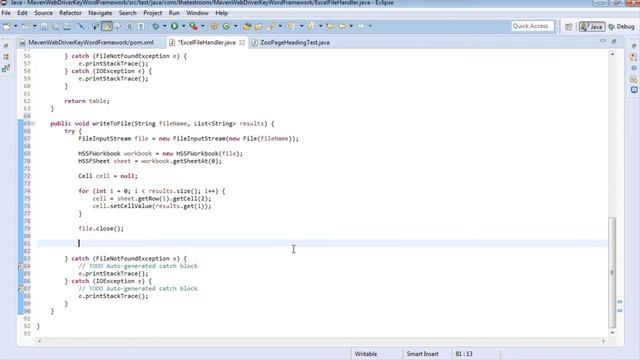The image size is (640, 360).
Task: Switch to ZooPageHeadingTest.java tab
Action: point(291,42)
